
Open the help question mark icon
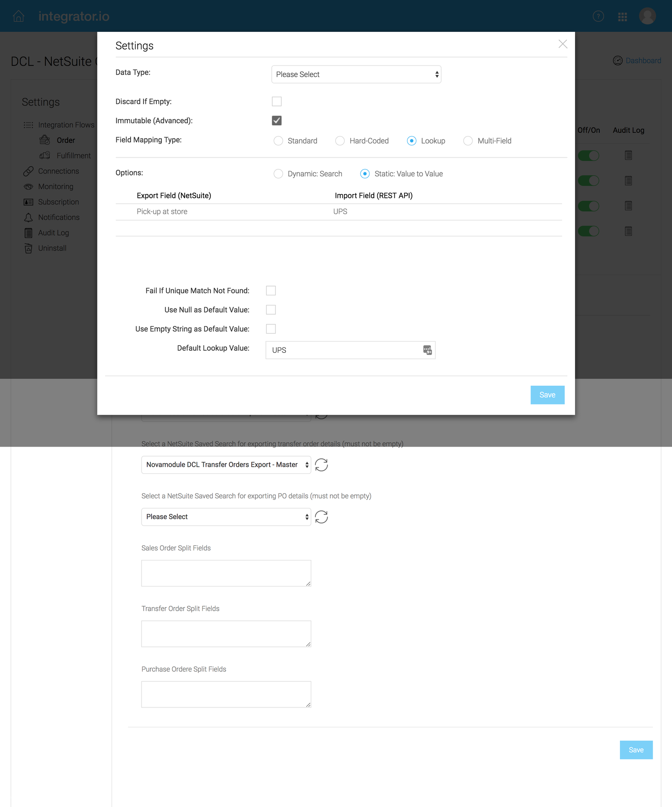(598, 16)
